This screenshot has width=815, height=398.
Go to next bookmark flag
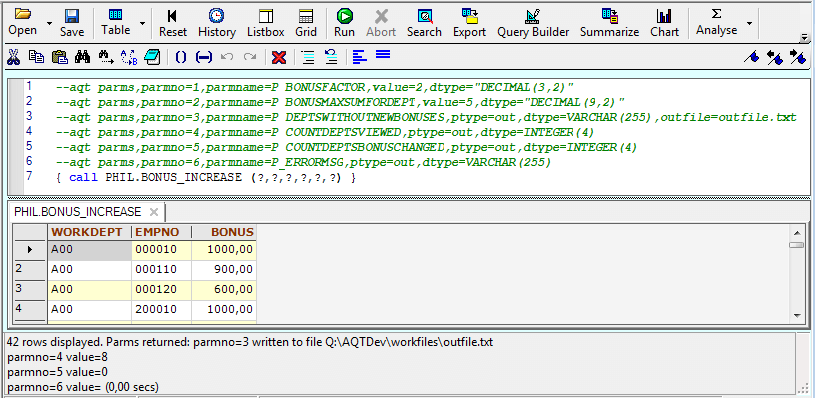(797, 57)
